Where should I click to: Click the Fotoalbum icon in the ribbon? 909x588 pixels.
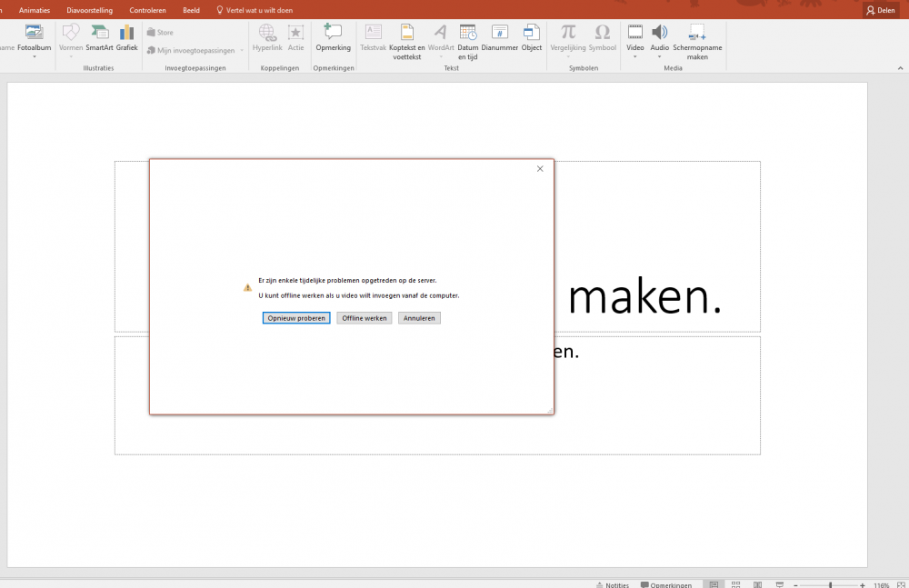[x=35, y=34]
